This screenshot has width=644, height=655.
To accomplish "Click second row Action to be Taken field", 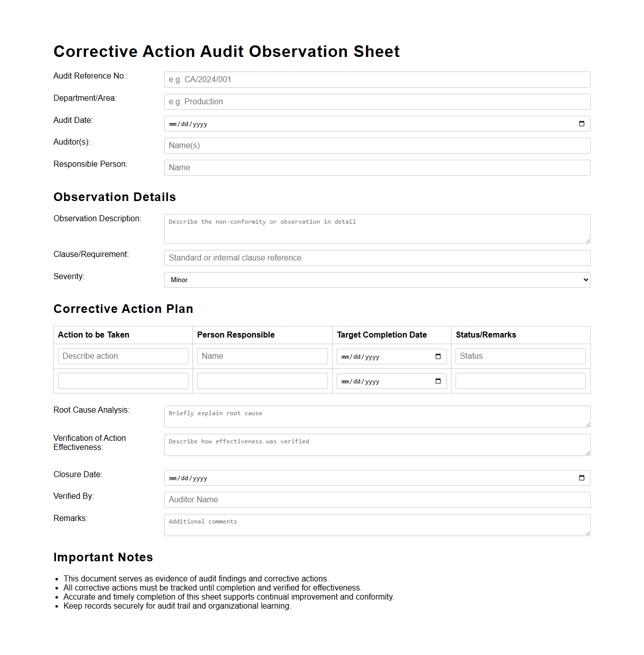I will (x=123, y=381).
